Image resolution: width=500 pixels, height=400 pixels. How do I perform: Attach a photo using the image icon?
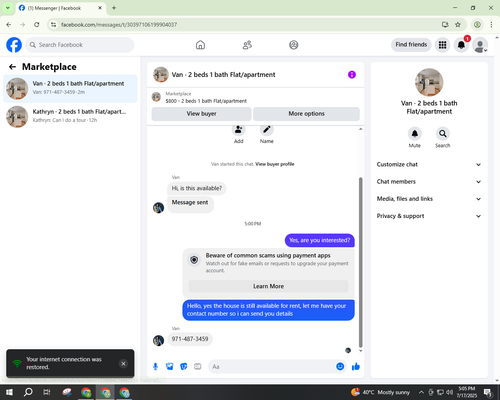pos(170,367)
